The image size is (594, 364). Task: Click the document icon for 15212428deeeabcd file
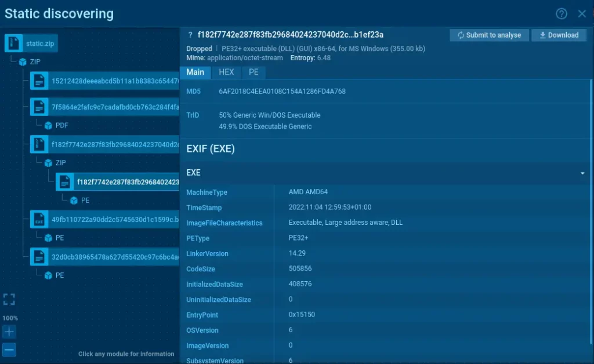click(x=39, y=82)
